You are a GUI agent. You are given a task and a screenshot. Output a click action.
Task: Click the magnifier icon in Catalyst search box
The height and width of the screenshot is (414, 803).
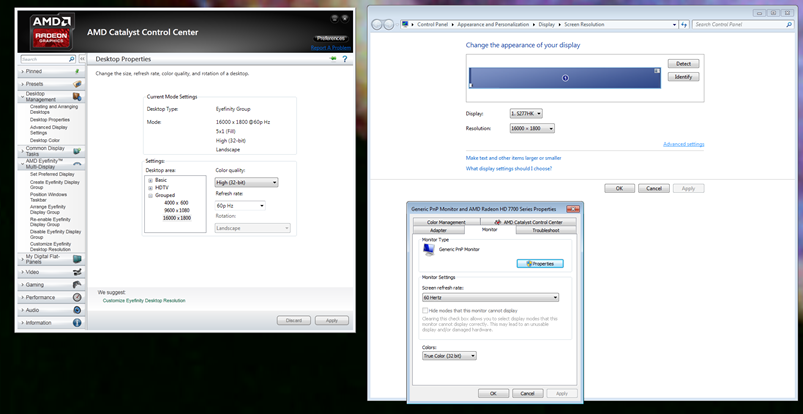(71, 59)
